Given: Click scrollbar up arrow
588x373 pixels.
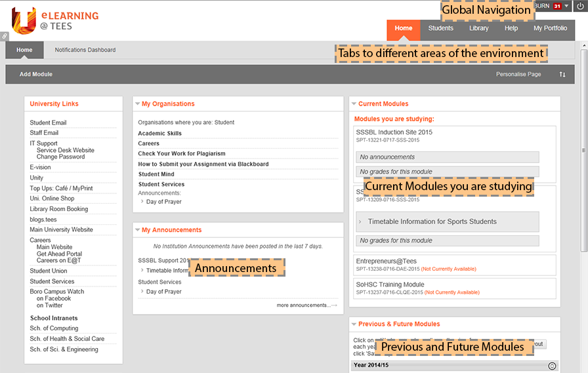Looking at the screenshot, I should click(x=584, y=45).
